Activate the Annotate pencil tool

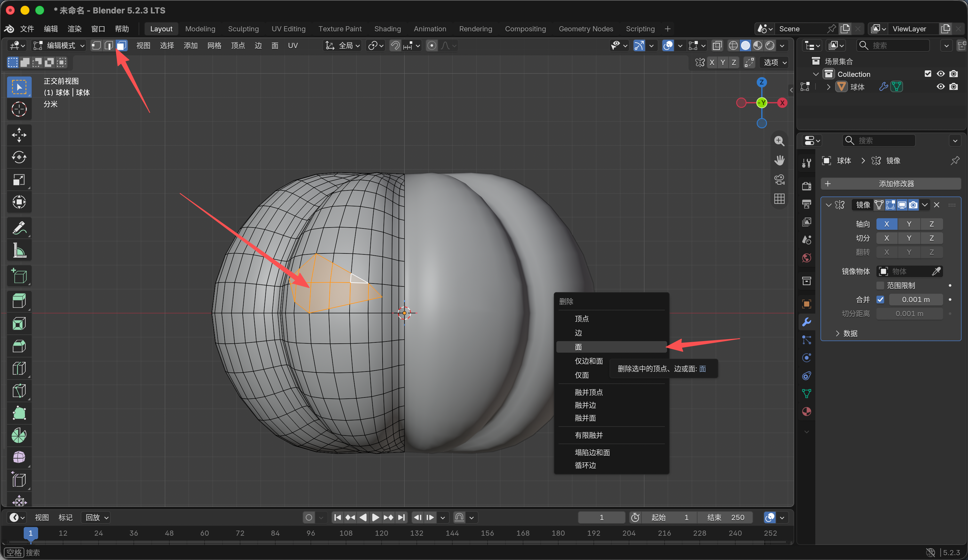click(x=19, y=228)
